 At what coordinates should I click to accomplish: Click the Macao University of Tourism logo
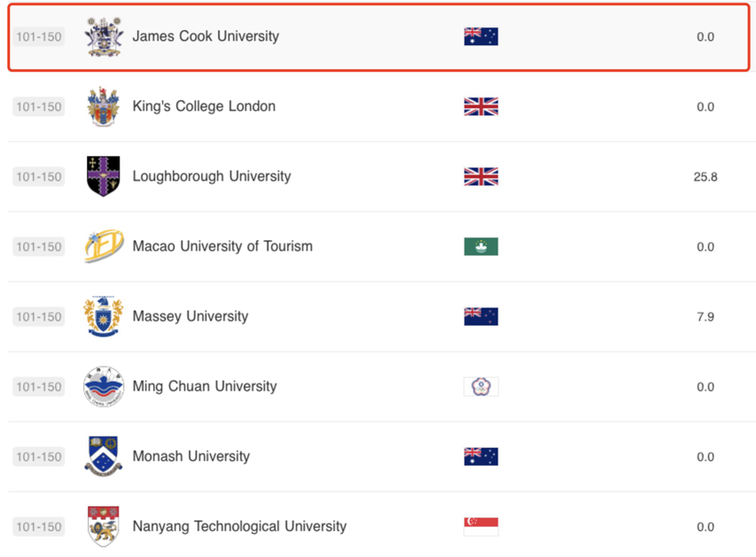tap(103, 246)
